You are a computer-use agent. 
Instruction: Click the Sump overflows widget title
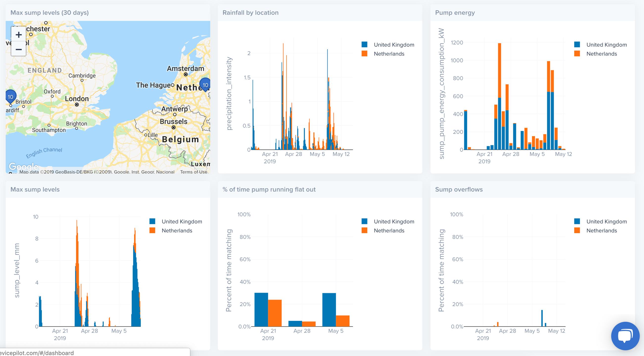459,189
